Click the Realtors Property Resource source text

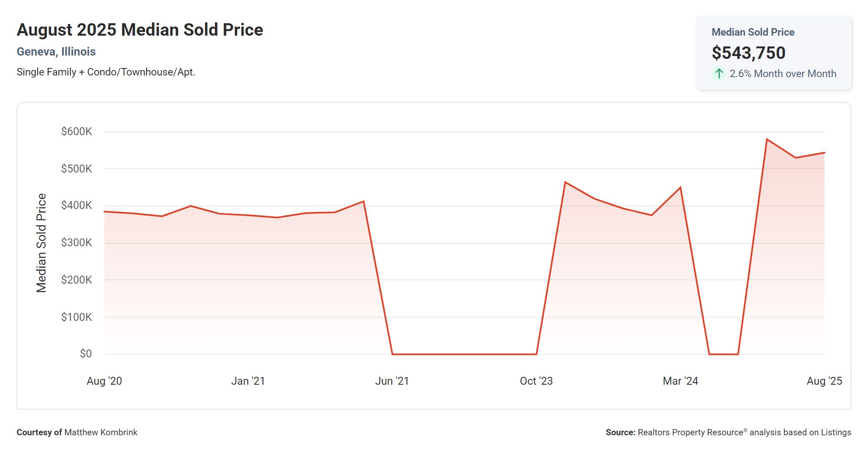(x=690, y=432)
